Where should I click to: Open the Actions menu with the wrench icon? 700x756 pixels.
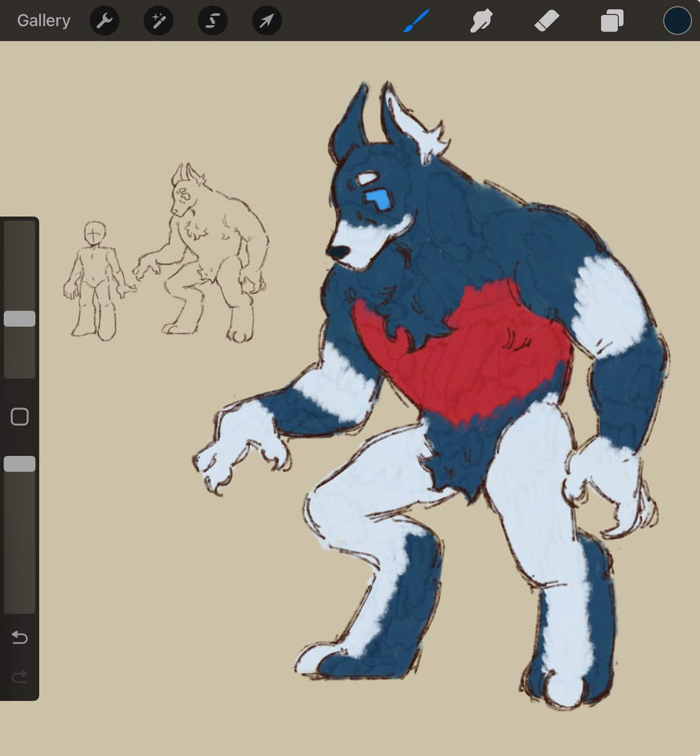tap(105, 20)
